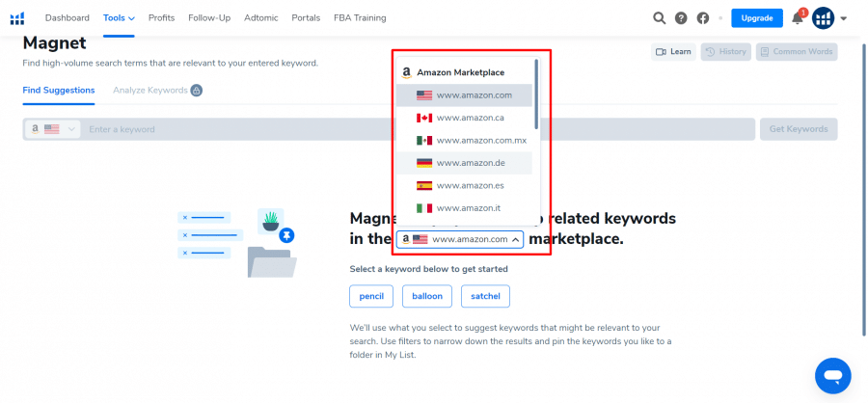Click the US flag in keyword bar
The height and width of the screenshot is (403, 868).
(x=51, y=129)
